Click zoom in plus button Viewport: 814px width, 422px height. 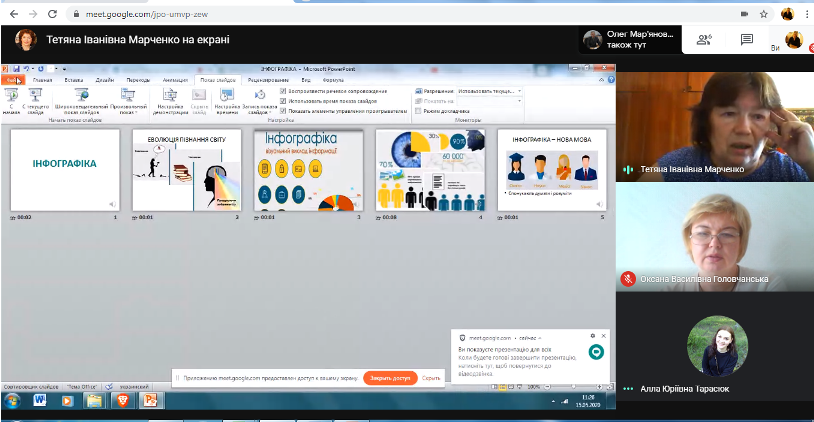pos(599,387)
